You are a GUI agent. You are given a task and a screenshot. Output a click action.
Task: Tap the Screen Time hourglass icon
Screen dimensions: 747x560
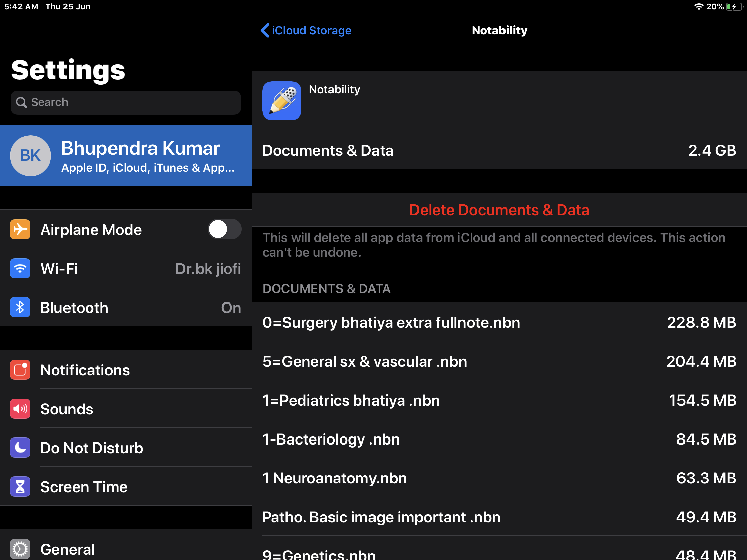tap(20, 487)
